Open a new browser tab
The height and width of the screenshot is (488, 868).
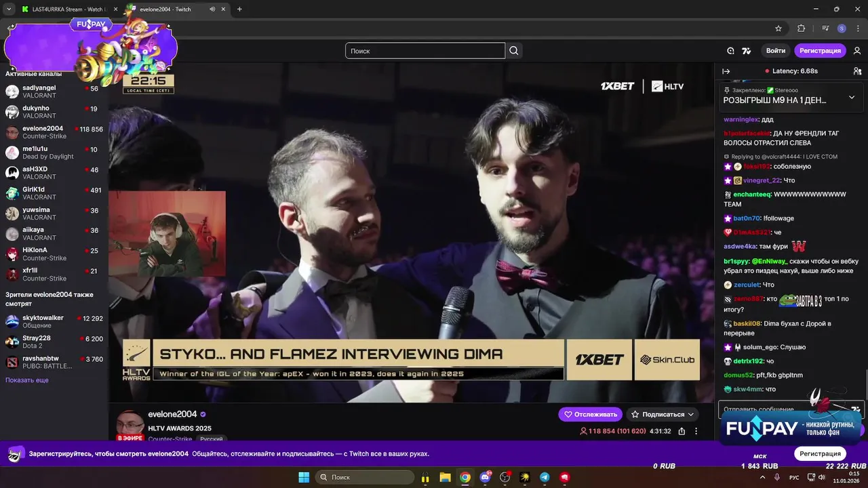[239, 9]
